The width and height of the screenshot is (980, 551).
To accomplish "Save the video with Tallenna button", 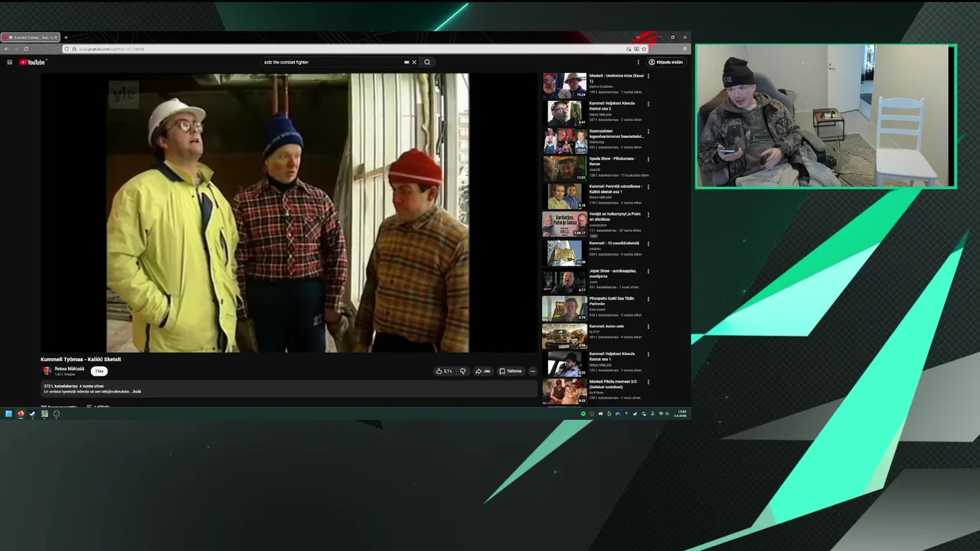I will 511,371.
